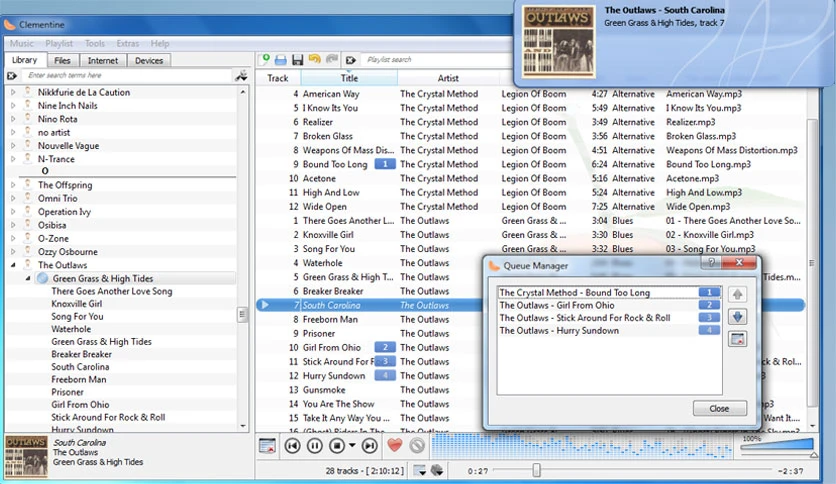
Task: Collapse Green Grass & High Tides album
Action: (x=28, y=278)
